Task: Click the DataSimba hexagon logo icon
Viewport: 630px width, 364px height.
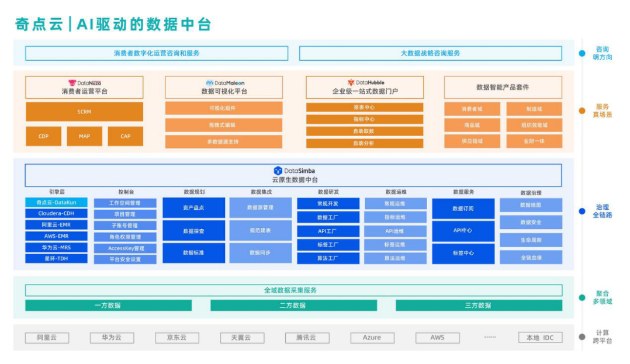Action: click(278, 171)
